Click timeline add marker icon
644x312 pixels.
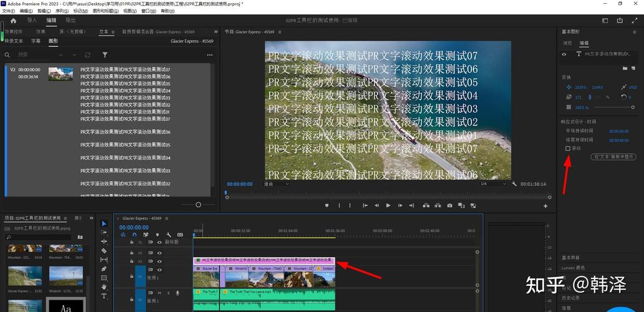click(x=157, y=235)
